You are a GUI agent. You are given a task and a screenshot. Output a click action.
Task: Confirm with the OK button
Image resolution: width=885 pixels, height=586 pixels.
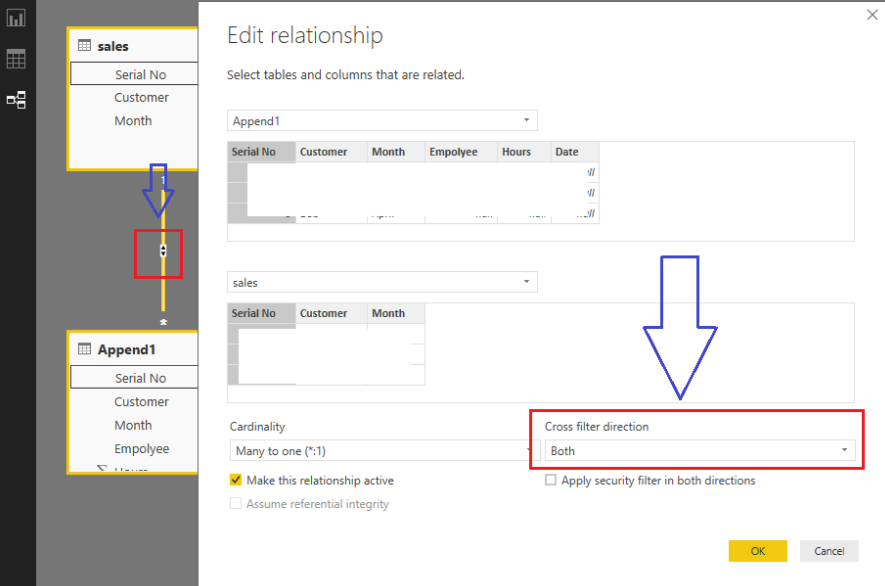pos(757,551)
